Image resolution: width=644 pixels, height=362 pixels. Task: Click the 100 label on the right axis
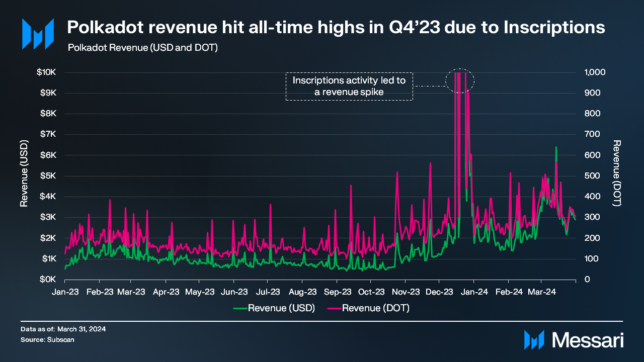click(x=591, y=258)
